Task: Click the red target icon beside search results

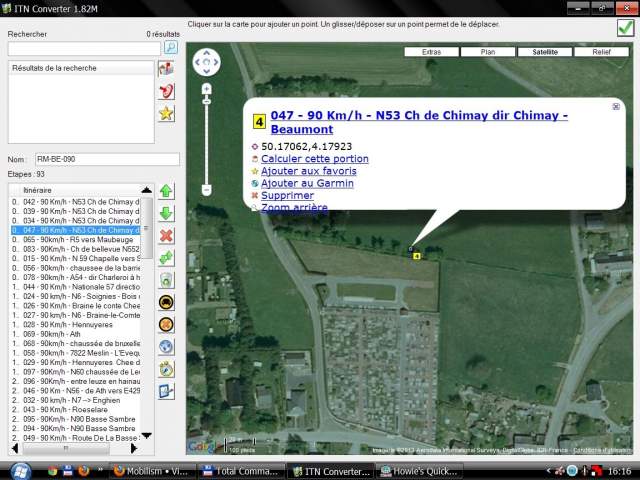Action: click(x=166, y=91)
